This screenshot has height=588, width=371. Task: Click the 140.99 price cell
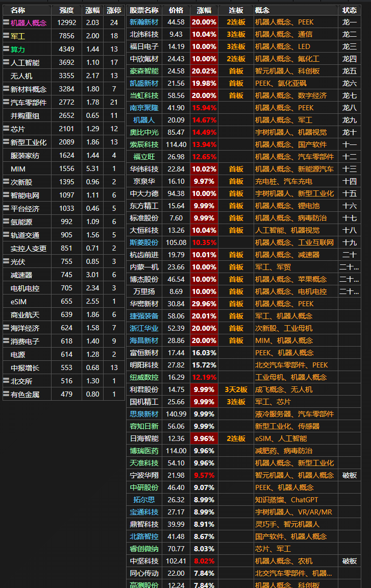[176, 414]
